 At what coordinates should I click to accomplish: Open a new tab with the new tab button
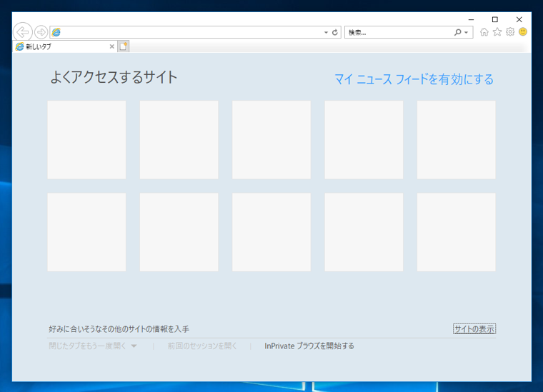tap(124, 46)
